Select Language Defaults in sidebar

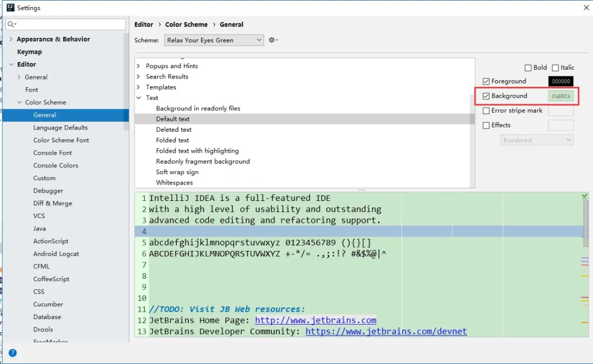(x=60, y=127)
